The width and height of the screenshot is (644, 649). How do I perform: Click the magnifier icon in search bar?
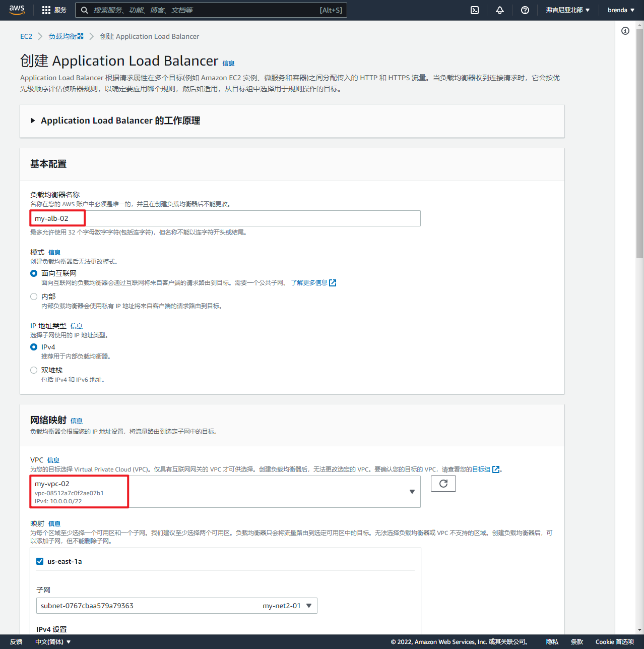84,10
